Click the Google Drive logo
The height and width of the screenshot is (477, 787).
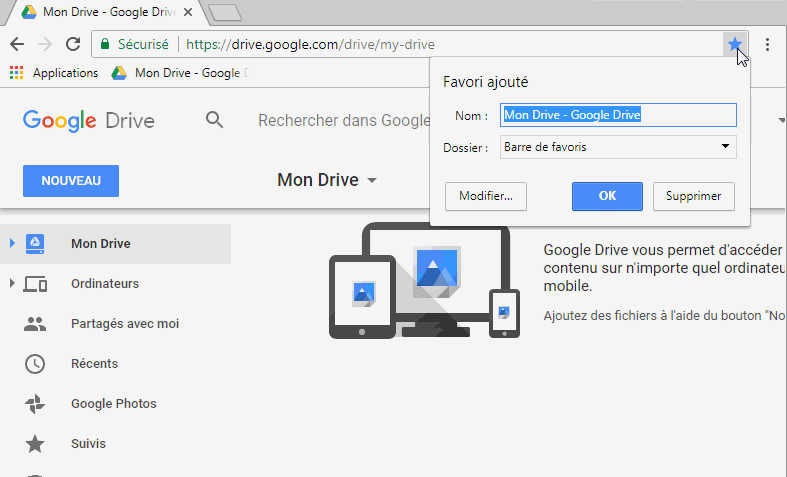89,121
